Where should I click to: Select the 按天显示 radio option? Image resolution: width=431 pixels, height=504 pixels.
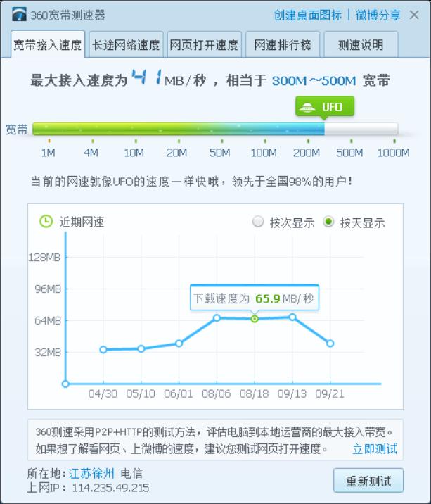pyautogui.click(x=328, y=222)
